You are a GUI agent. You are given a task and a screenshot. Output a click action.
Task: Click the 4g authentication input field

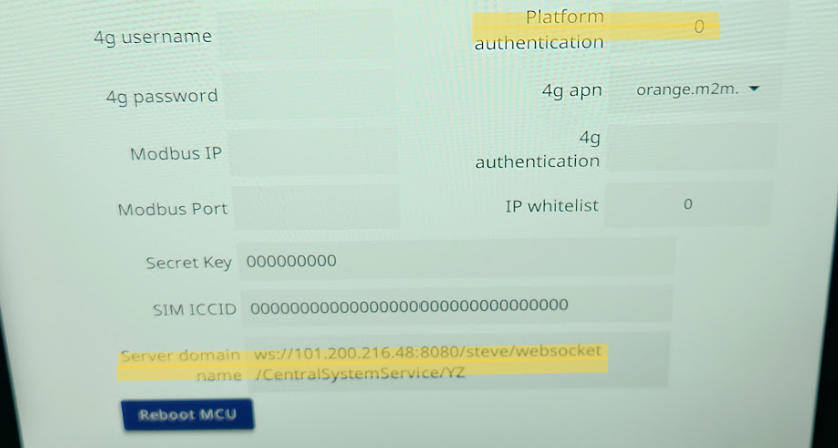(x=692, y=149)
